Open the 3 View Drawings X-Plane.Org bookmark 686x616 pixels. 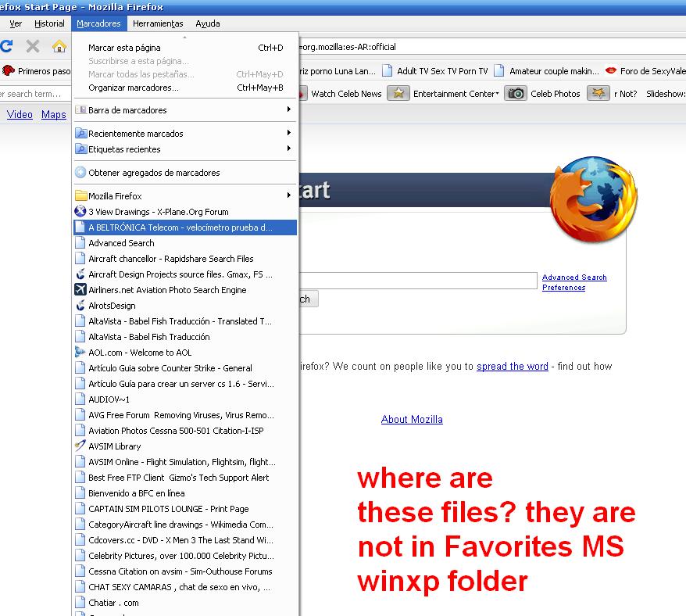pyautogui.click(x=158, y=212)
